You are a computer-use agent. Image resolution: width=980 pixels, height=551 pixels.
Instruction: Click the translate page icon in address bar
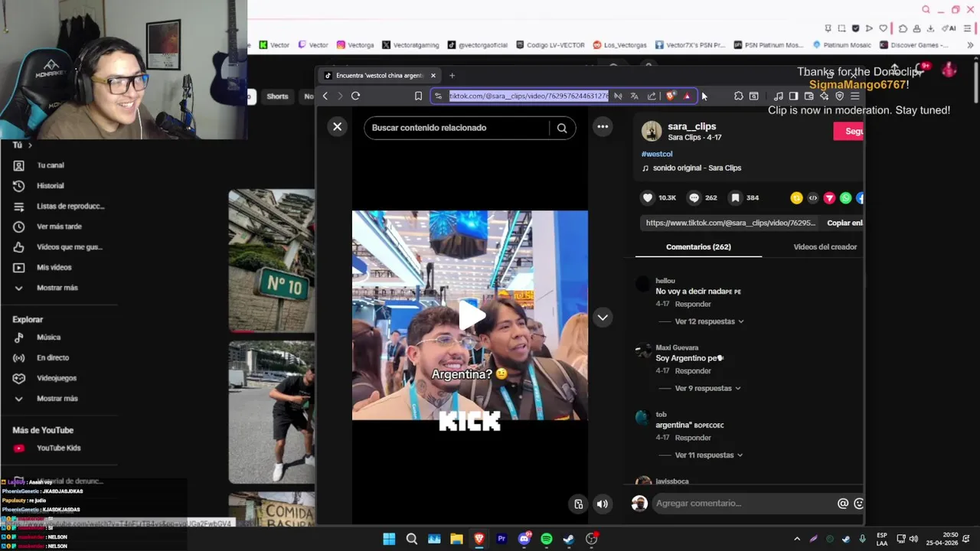click(634, 96)
